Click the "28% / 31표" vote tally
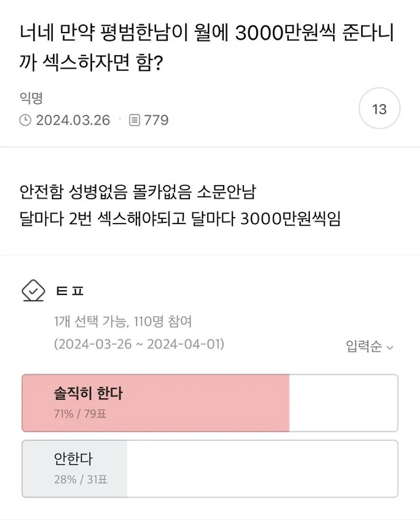Image resolution: width=420 pixels, height=524 pixels. [81, 479]
